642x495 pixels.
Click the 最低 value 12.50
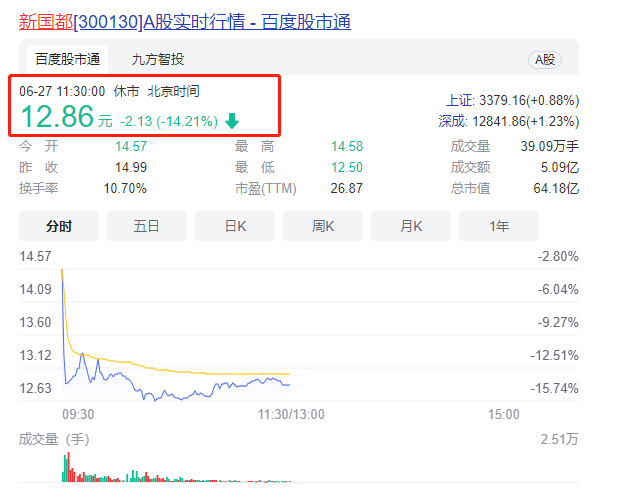(x=347, y=167)
